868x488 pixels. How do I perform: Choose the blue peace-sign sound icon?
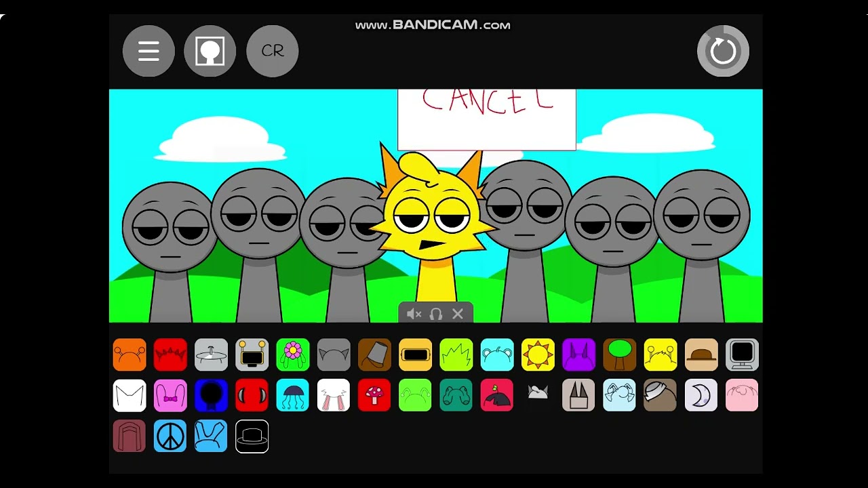170,436
